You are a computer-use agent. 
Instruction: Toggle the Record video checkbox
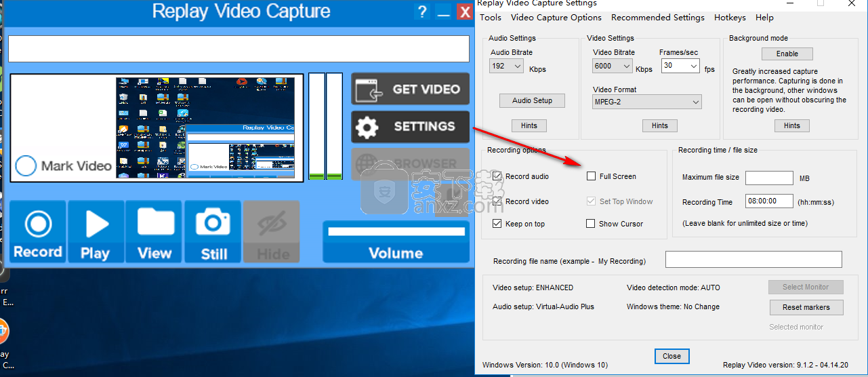[x=498, y=201]
